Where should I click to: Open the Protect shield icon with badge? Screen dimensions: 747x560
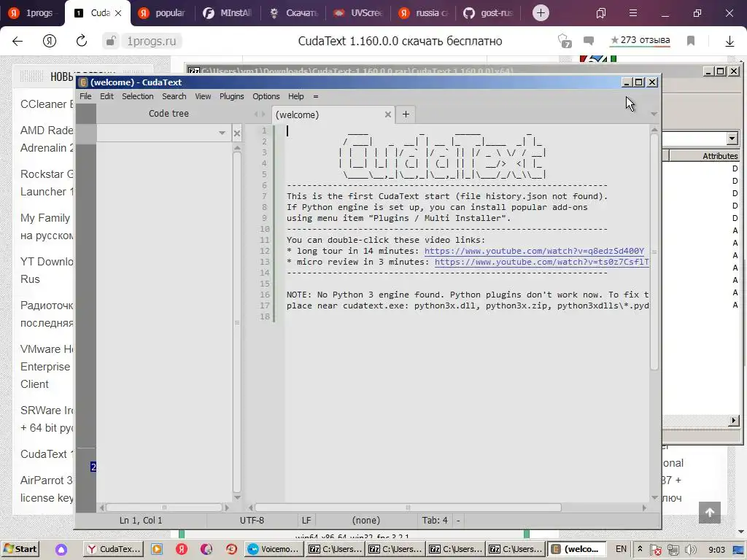565,41
